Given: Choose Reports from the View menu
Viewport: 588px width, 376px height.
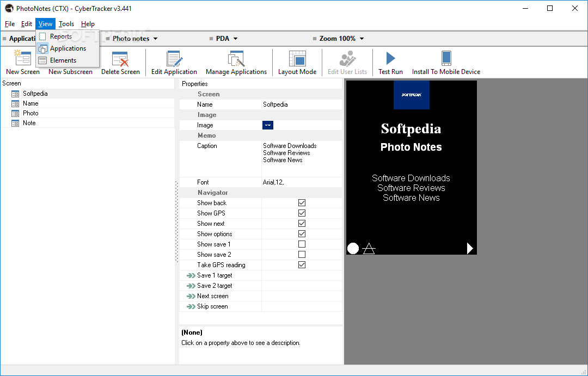Looking at the screenshot, I should (68, 36).
